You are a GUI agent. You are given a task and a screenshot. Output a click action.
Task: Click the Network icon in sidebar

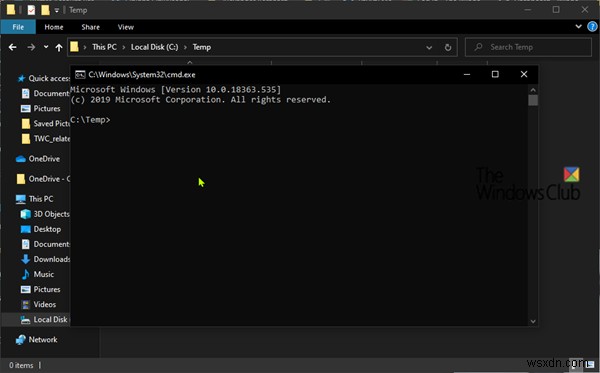point(20,340)
